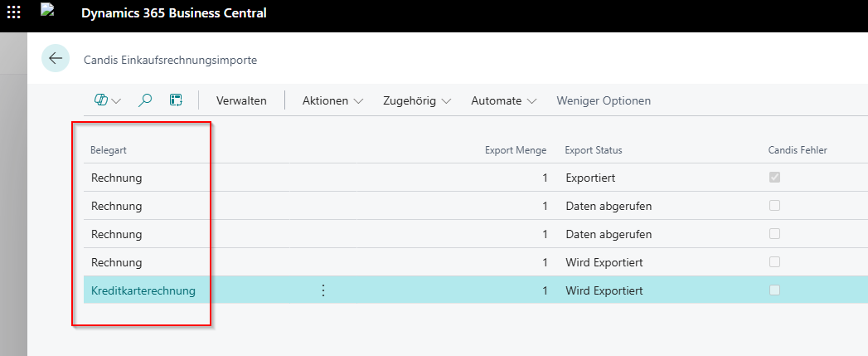Select the Kreditkarterechnung Belegart cell
The width and height of the screenshot is (868, 356).
[x=143, y=290]
